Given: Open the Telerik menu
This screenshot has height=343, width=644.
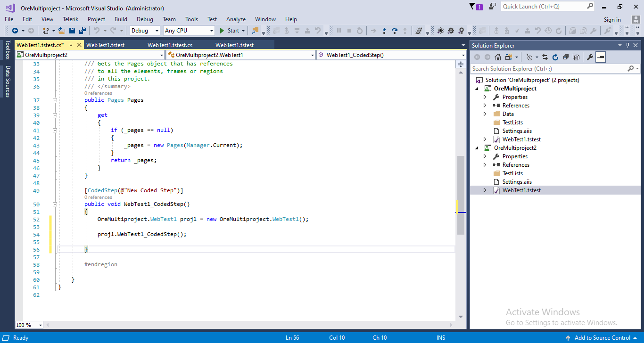Looking at the screenshot, I should coord(70,19).
